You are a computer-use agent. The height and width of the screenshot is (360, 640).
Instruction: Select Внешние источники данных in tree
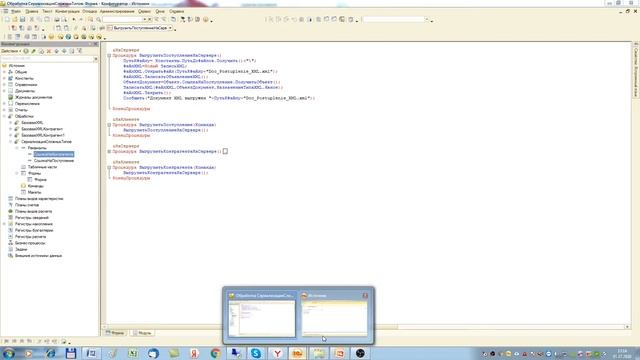coord(38,256)
